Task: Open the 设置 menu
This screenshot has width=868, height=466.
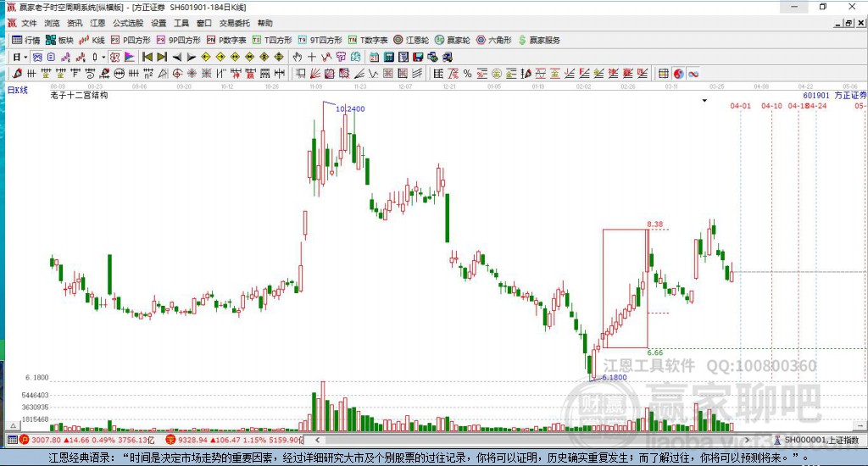Action: click(159, 23)
